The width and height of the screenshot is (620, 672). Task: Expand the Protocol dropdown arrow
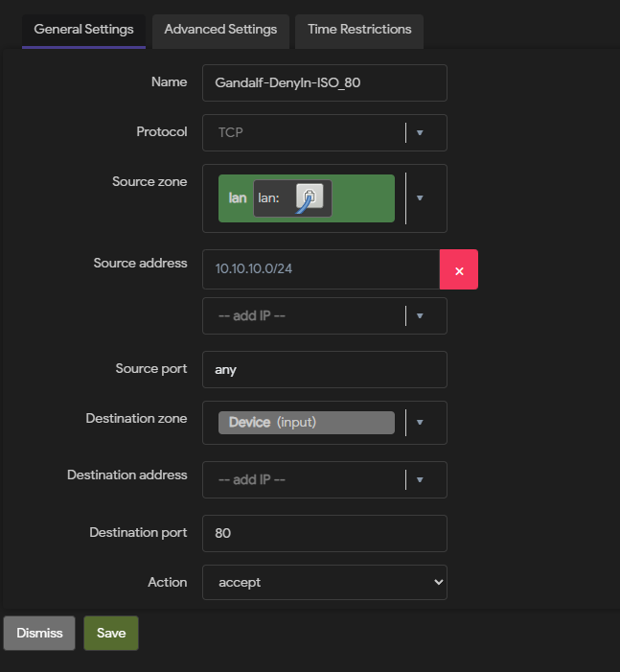tap(420, 133)
